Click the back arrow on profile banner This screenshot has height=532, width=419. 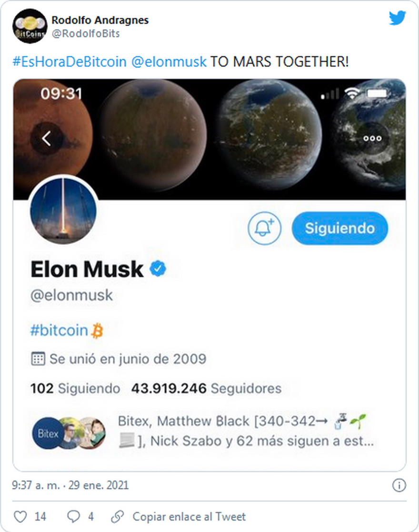pos(47,138)
